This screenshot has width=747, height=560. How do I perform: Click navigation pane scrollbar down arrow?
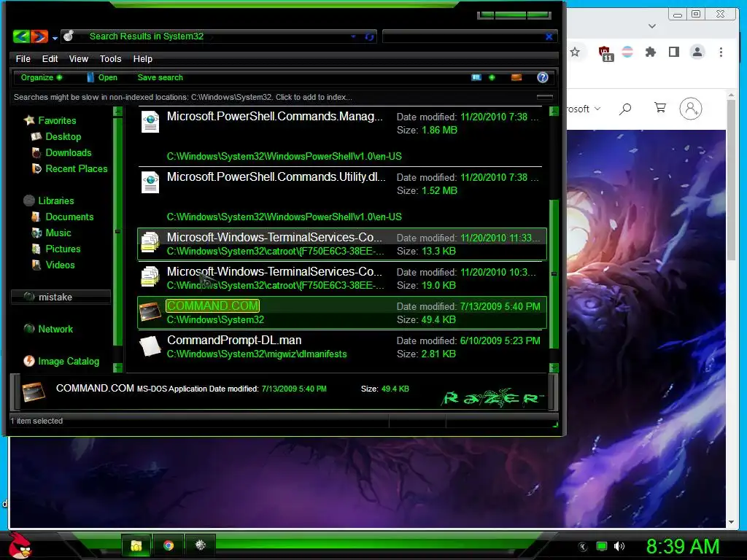tap(117, 367)
